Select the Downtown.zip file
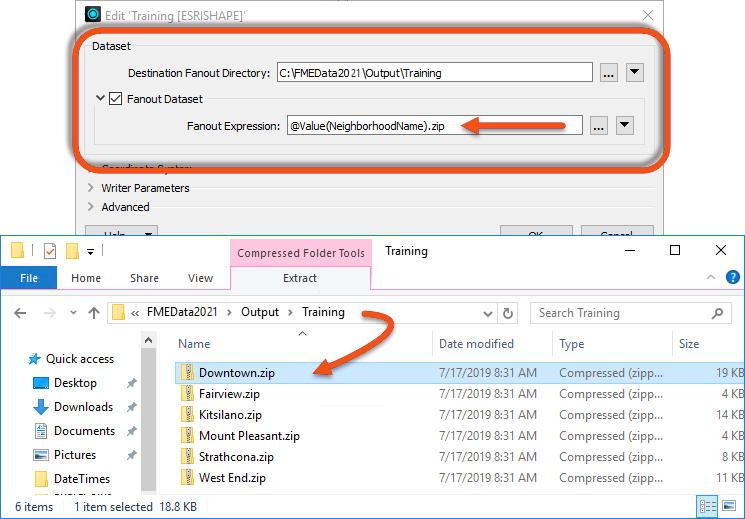The height and width of the screenshot is (519, 745). [459, 373]
